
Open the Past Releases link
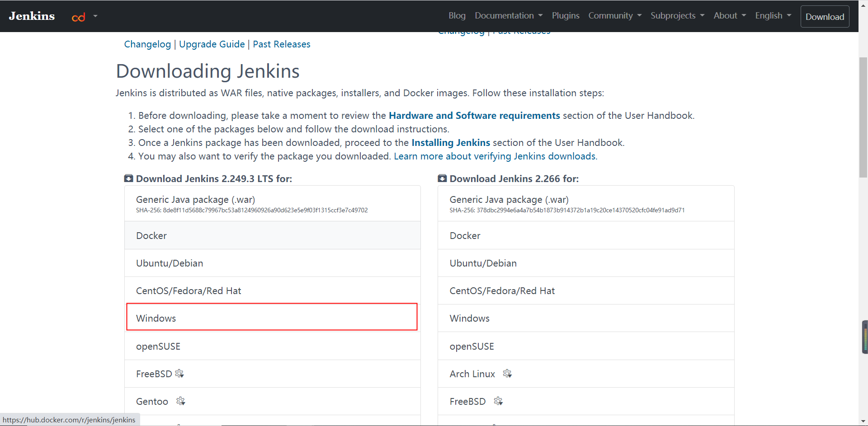[282, 44]
